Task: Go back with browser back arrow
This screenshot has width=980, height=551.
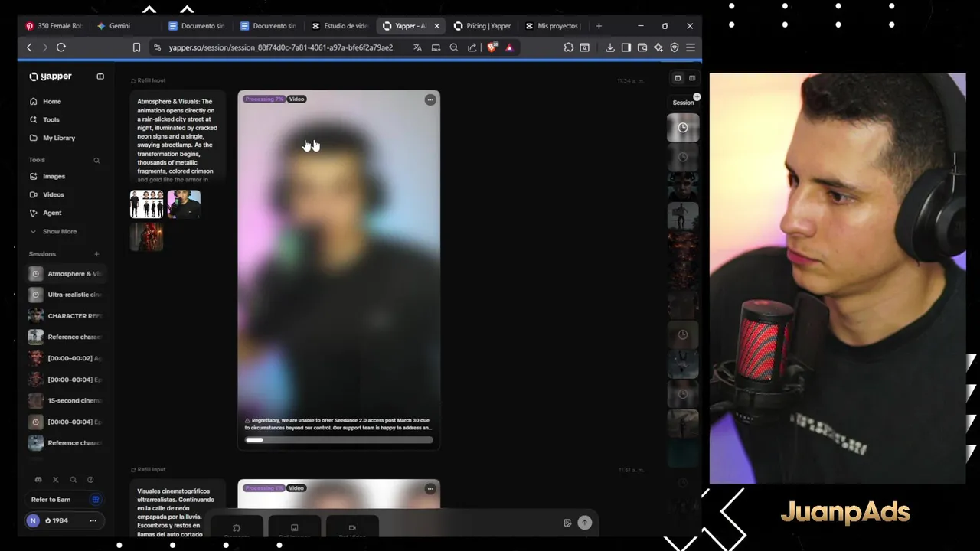Action: 29,47
